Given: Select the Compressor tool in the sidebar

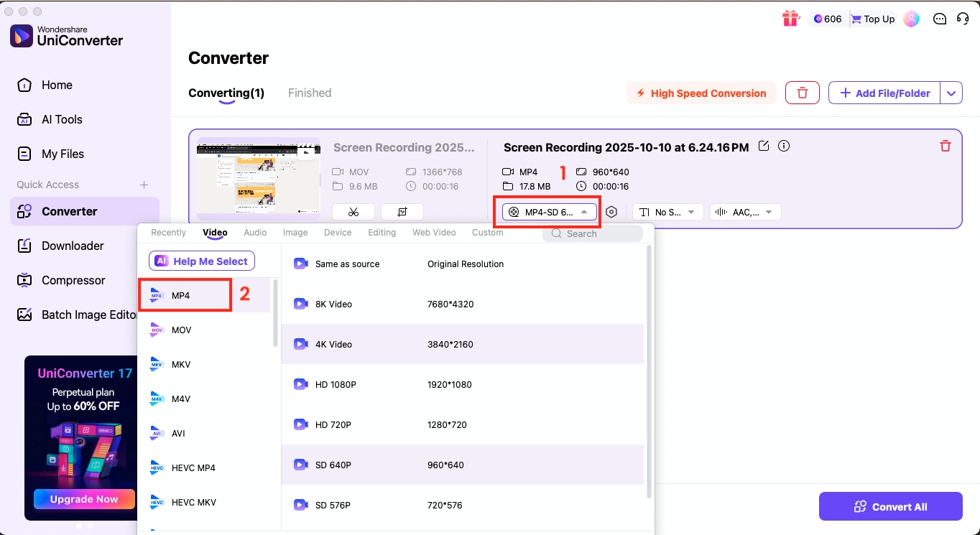Looking at the screenshot, I should click(x=72, y=280).
